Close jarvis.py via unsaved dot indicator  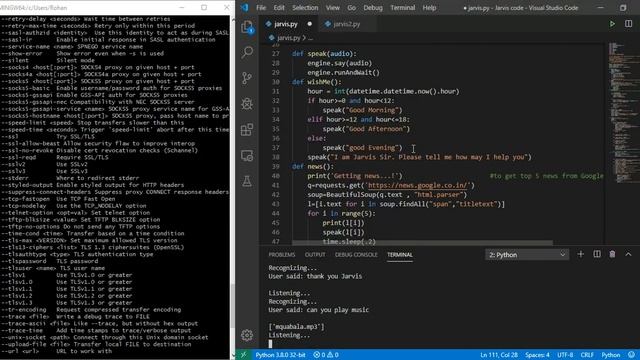310,24
